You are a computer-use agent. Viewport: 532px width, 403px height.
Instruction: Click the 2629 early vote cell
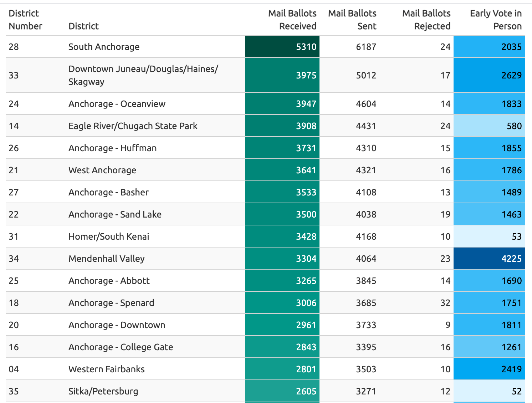tap(489, 75)
